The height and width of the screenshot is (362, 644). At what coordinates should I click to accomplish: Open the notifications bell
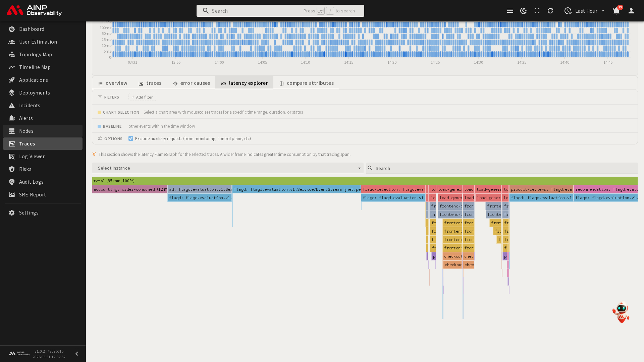pos(616,11)
